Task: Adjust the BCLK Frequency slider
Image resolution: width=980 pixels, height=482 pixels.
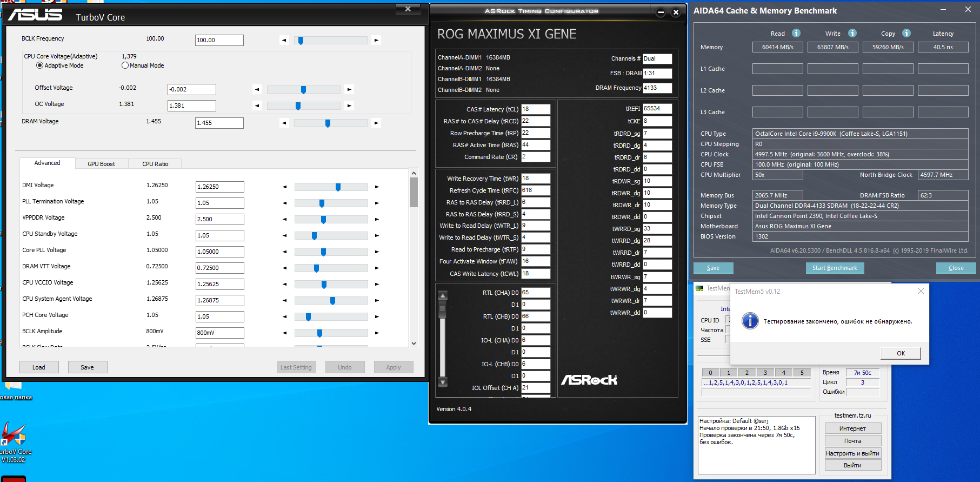Action: [331, 40]
